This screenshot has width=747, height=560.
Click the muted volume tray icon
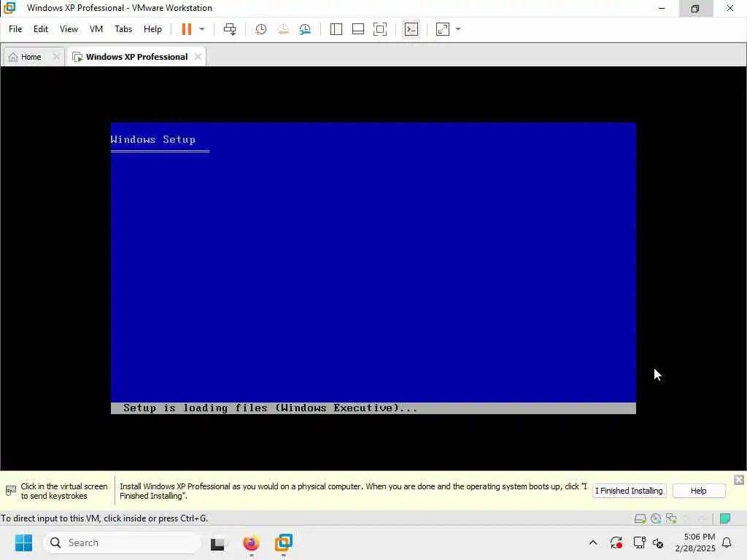tap(659, 542)
